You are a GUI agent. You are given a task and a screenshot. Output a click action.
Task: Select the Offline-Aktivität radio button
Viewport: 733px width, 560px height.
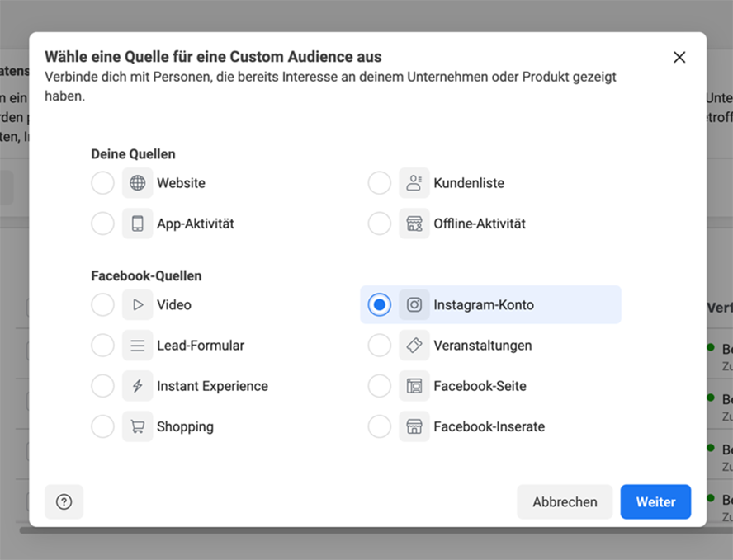click(380, 224)
